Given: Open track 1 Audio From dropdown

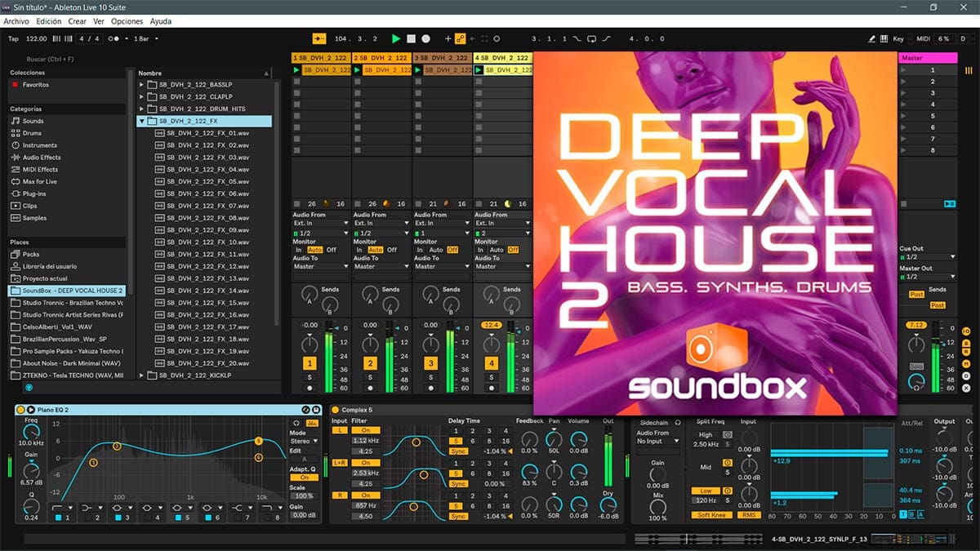Looking at the screenshot, I should tap(321, 223).
